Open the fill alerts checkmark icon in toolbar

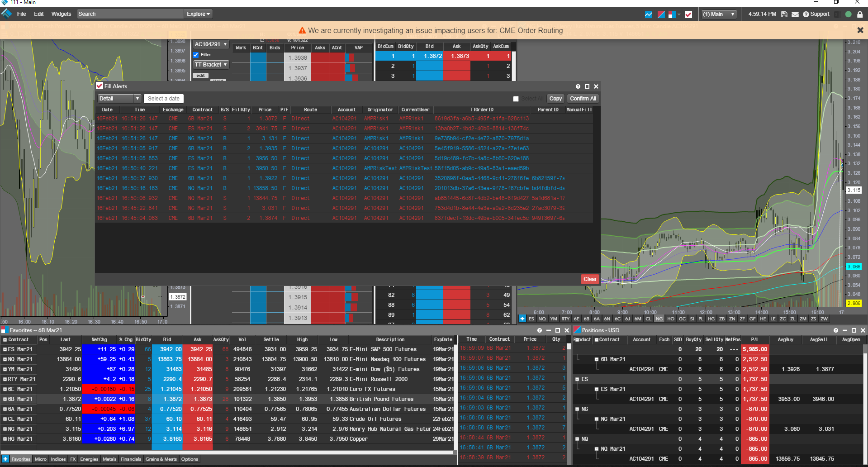click(x=688, y=14)
